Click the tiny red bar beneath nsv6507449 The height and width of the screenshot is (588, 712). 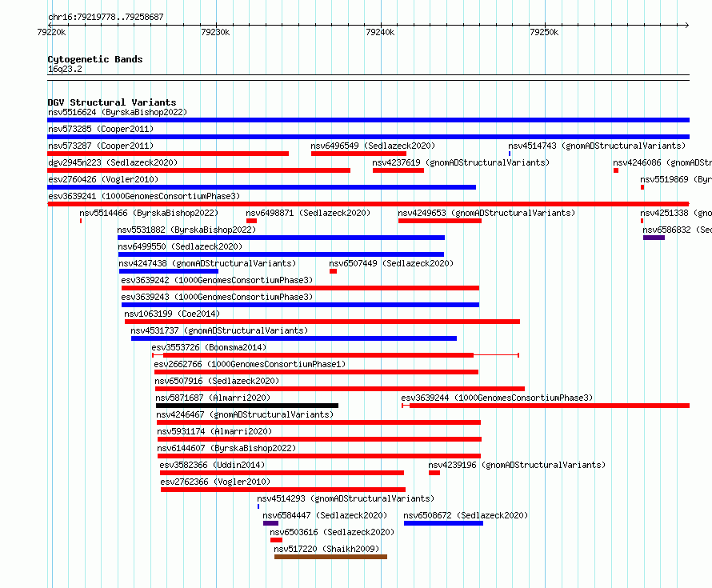pos(333,271)
